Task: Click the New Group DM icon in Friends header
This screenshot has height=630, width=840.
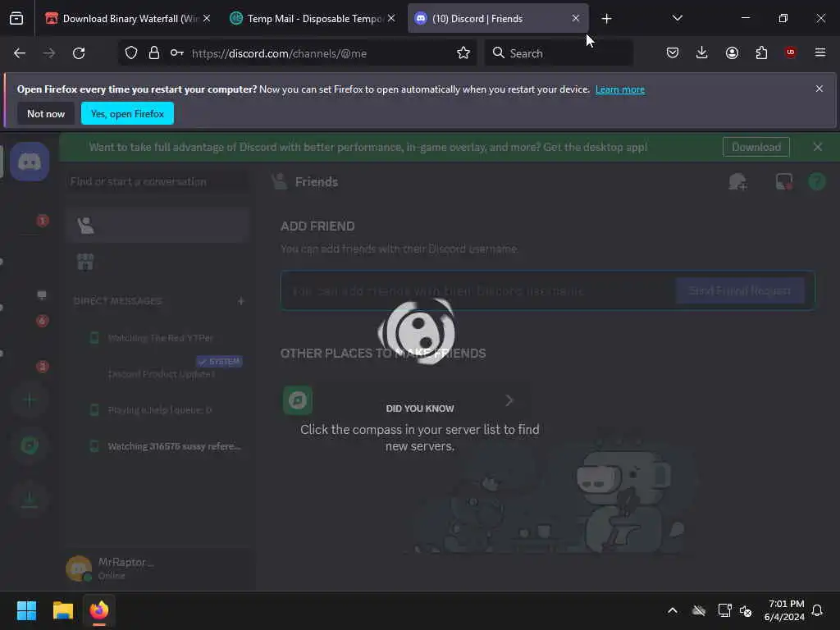Action: 737,181
